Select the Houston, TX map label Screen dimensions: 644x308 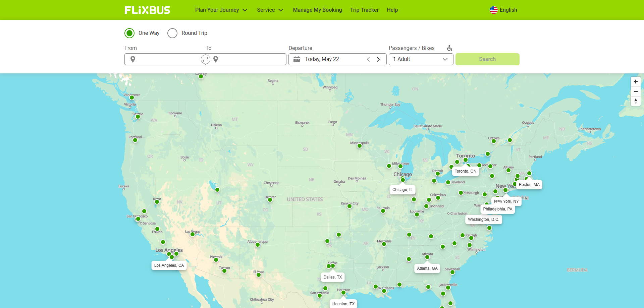coord(343,304)
